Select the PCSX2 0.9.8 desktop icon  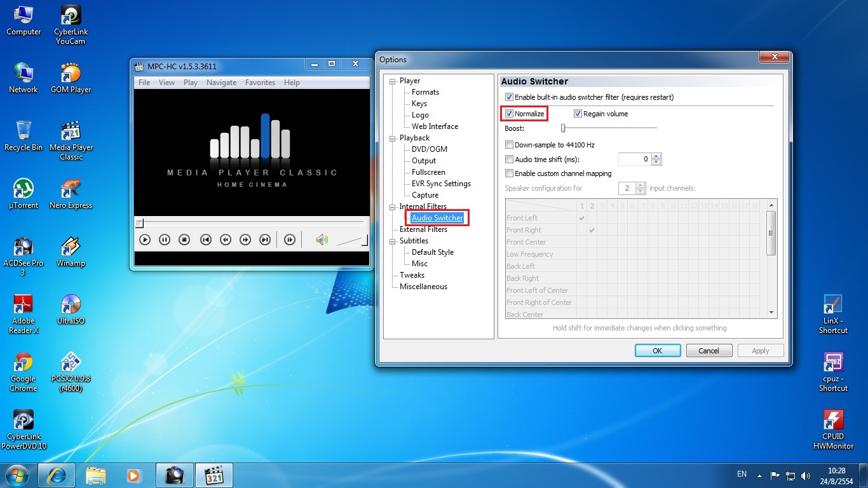click(x=71, y=372)
